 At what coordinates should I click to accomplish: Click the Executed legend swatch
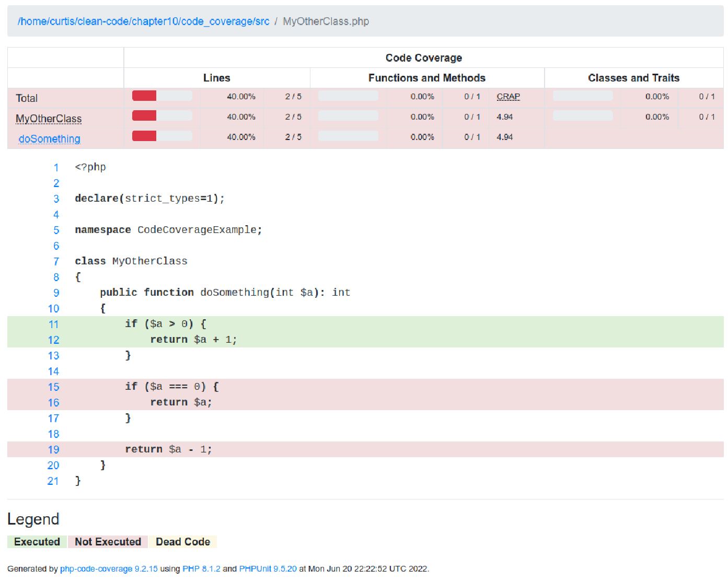pyautogui.click(x=37, y=542)
